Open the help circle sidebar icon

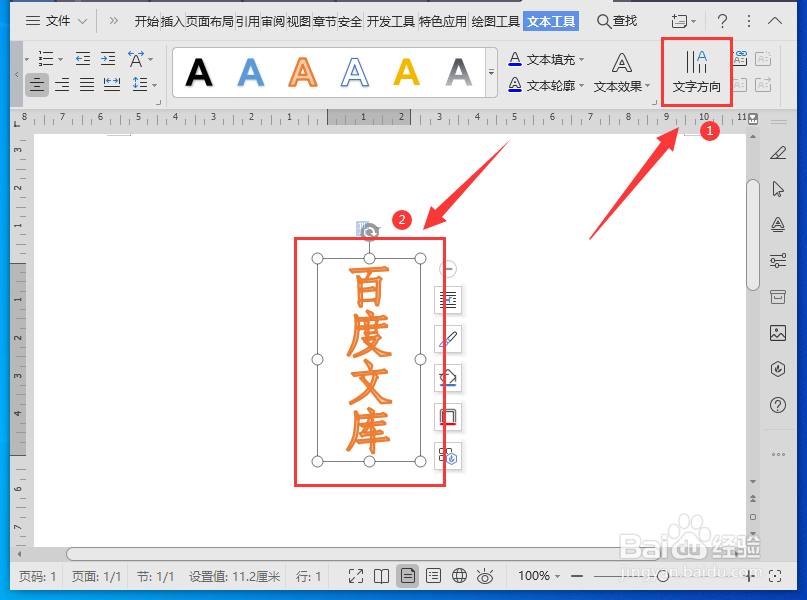tap(778, 405)
